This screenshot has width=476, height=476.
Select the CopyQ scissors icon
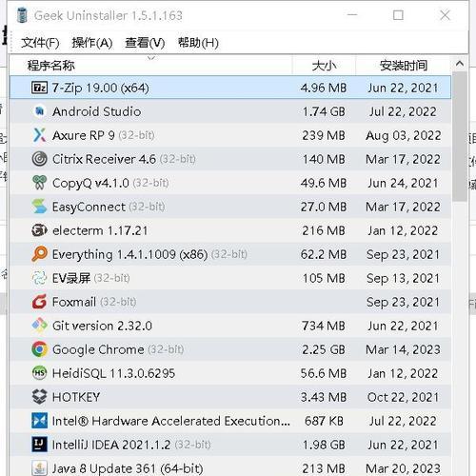(x=39, y=183)
